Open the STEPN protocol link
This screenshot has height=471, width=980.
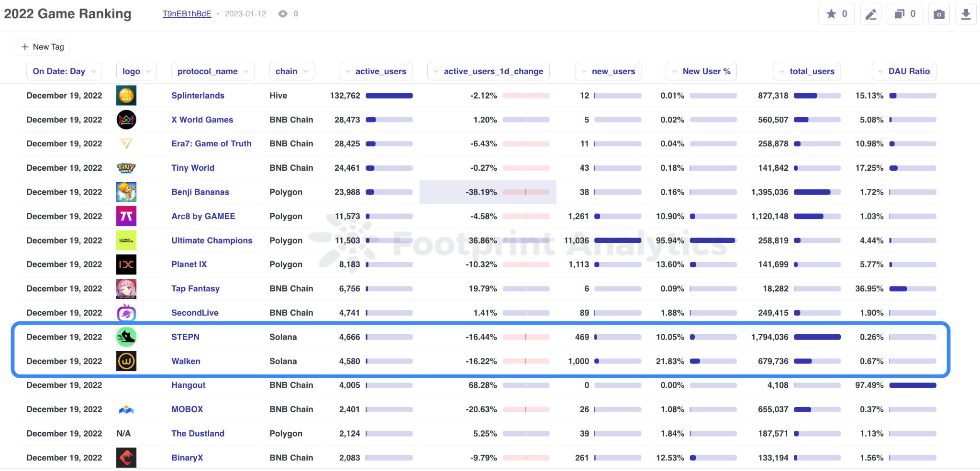point(185,337)
